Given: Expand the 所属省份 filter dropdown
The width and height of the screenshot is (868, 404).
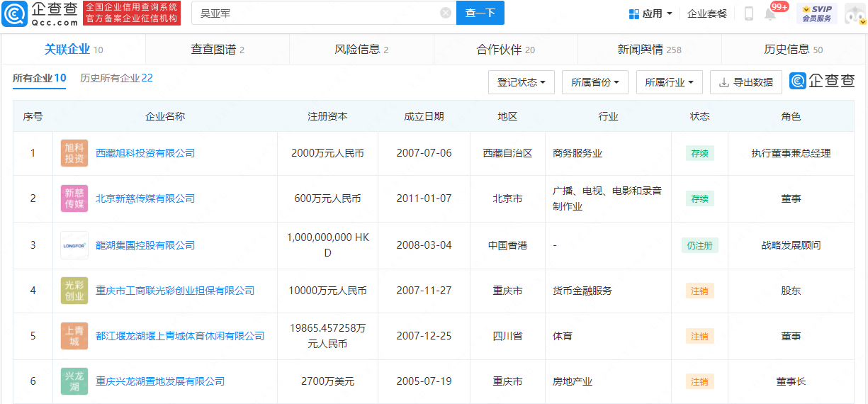Looking at the screenshot, I should 595,82.
